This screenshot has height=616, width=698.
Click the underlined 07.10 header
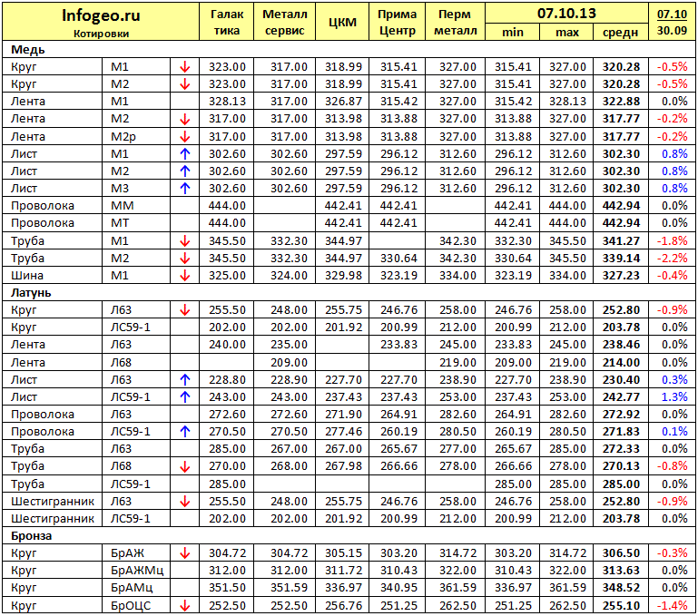tap(673, 15)
